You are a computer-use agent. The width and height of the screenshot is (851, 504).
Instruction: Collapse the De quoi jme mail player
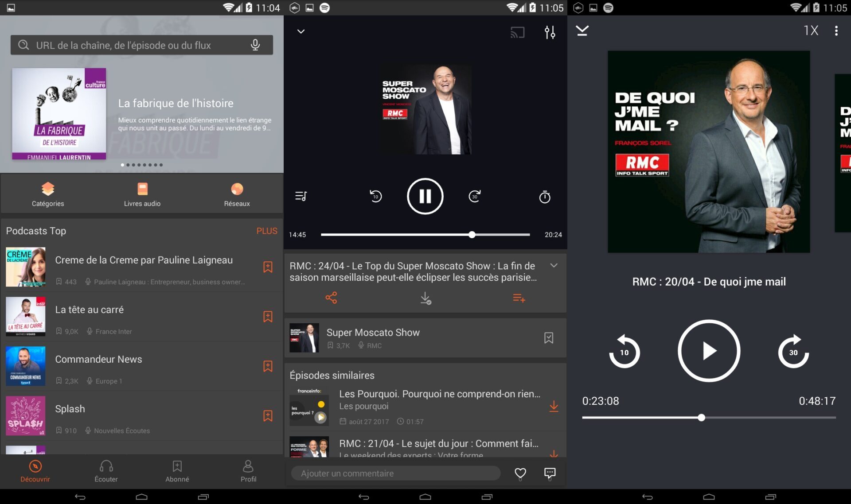[582, 30]
